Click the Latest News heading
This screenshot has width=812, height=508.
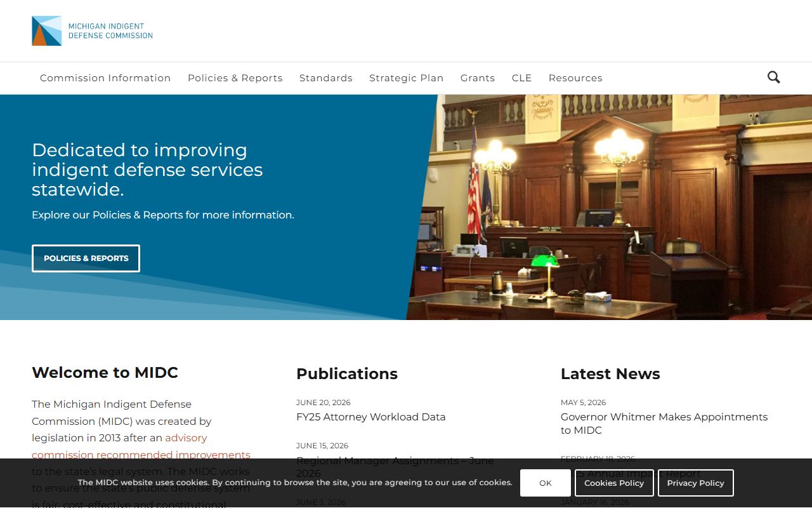(x=610, y=374)
